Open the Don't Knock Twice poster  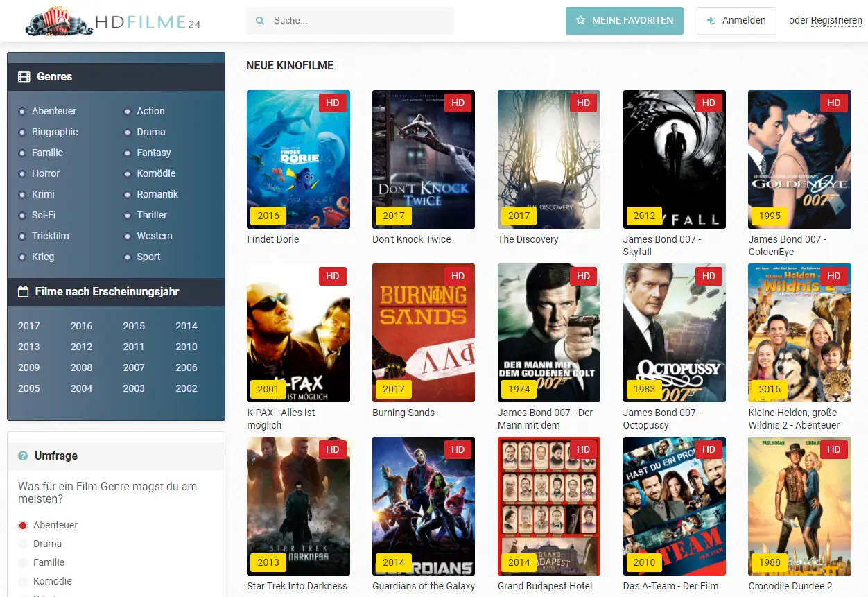424,159
